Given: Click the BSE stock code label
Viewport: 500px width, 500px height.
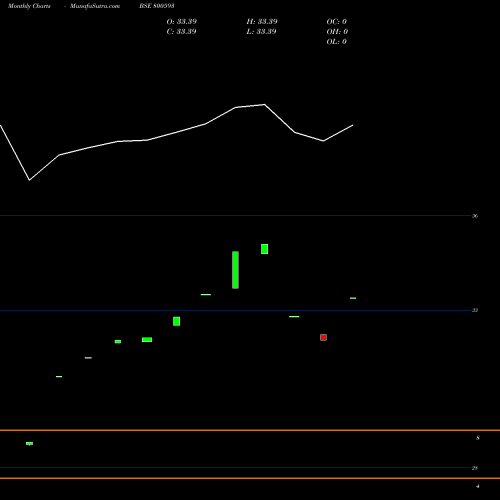Looking at the screenshot, I should [157, 6].
